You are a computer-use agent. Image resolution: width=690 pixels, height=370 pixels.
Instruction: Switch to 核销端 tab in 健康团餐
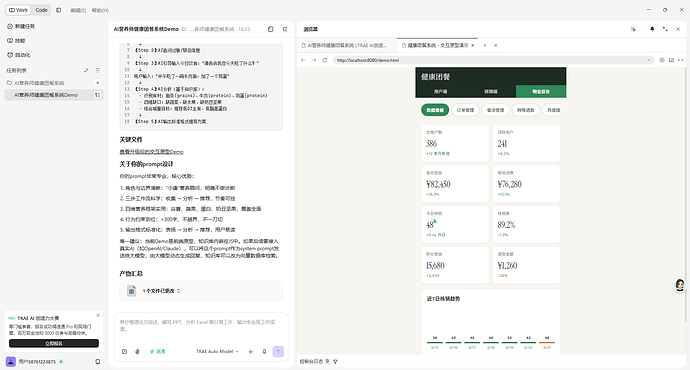click(x=491, y=92)
